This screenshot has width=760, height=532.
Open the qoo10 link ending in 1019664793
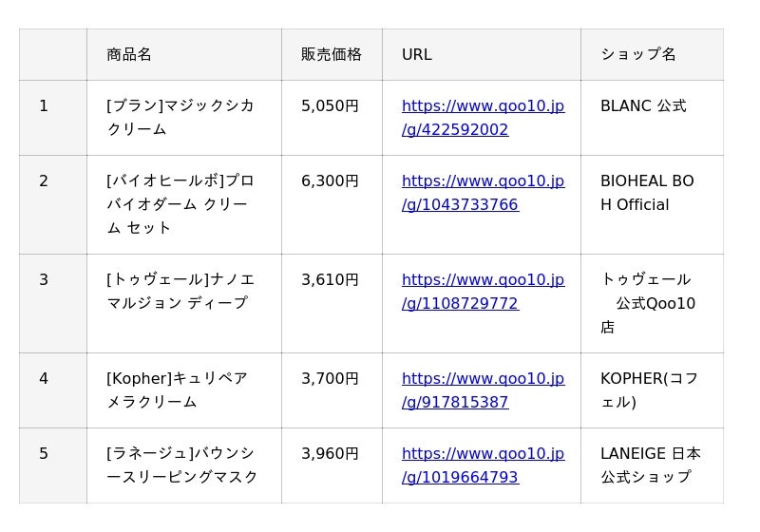483,465
